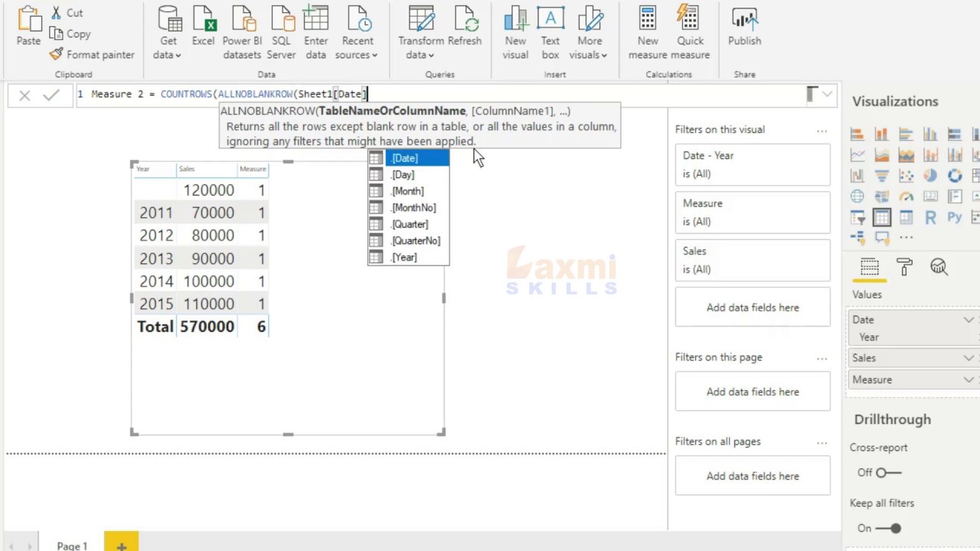The width and height of the screenshot is (980, 551).
Task: Open the Fields tab of Visualizations pane
Action: (x=869, y=267)
